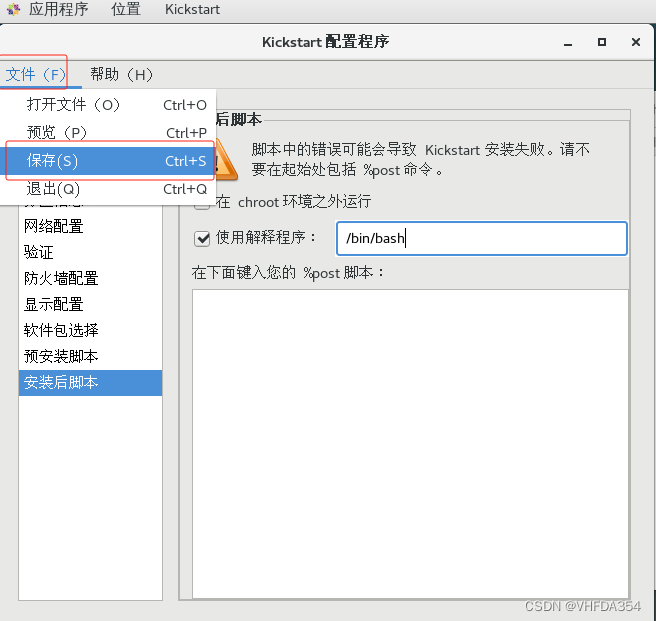The width and height of the screenshot is (656, 621).
Task: Open the 文件 (F) menu
Action: click(x=35, y=75)
